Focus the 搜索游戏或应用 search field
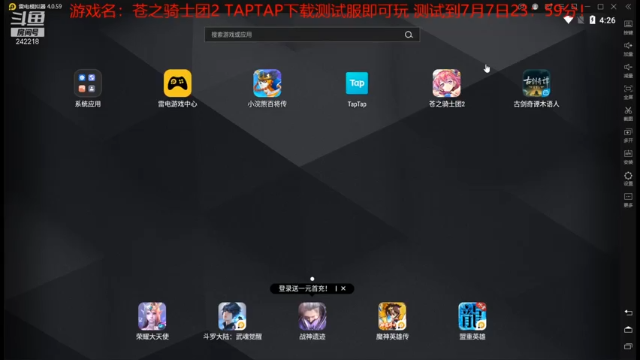Screen dimensions: 640x360 click(312, 35)
